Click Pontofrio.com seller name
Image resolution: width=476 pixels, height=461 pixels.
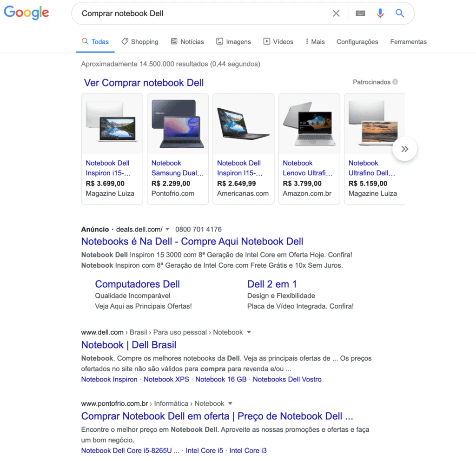pyautogui.click(x=173, y=193)
